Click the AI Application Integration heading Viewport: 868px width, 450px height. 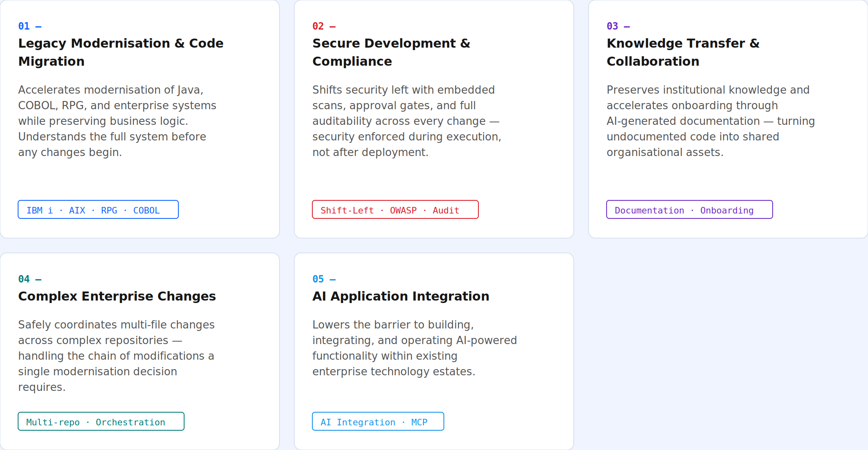pyautogui.click(x=400, y=296)
